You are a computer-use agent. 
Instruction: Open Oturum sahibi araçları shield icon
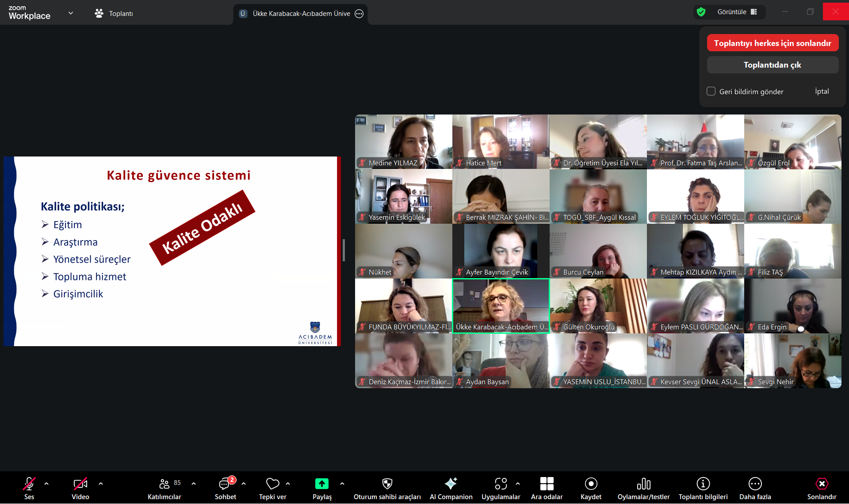pyautogui.click(x=387, y=484)
